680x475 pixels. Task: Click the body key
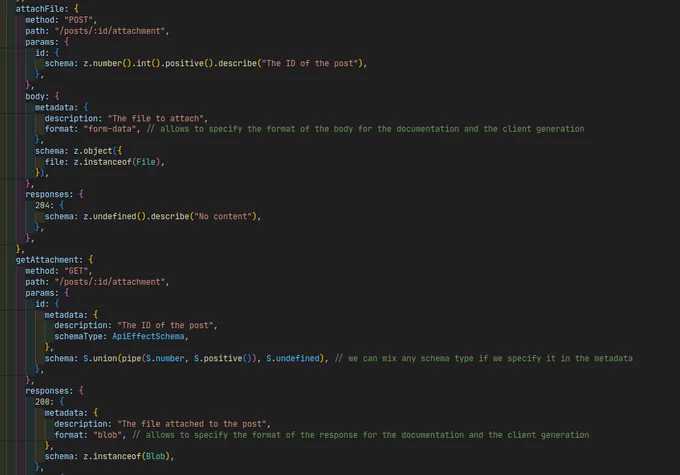point(35,96)
